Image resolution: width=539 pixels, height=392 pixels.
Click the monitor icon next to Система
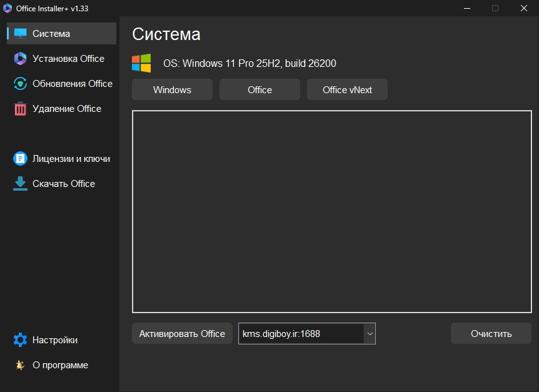tap(20, 34)
